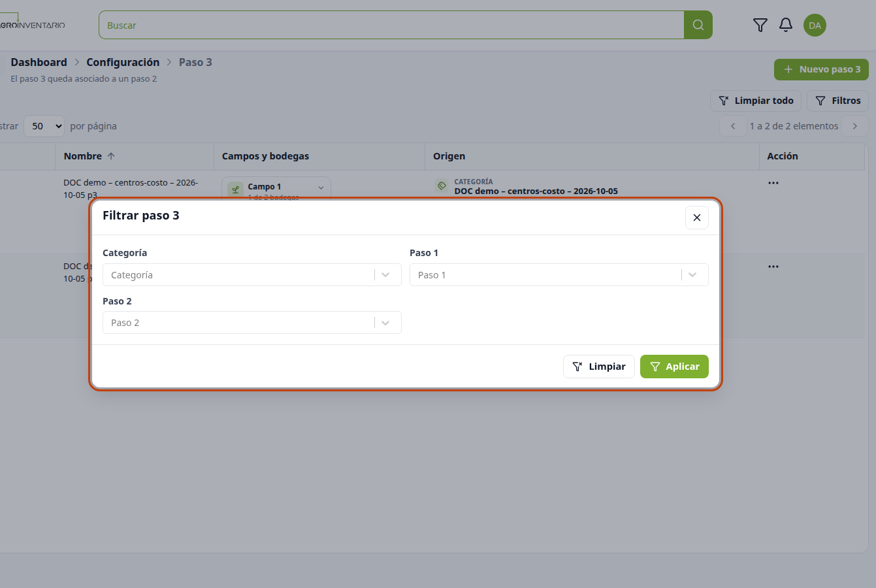This screenshot has height=588, width=876.
Task: Click the origin 'DOC demo – centros-costo – 2026-10-05'
Action: pyautogui.click(x=536, y=191)
